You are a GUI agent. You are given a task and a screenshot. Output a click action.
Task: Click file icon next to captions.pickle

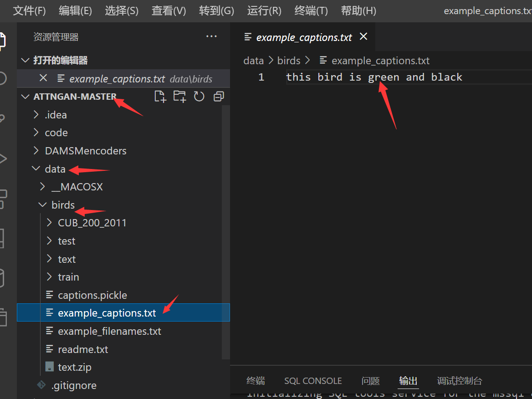click(50, 295)
